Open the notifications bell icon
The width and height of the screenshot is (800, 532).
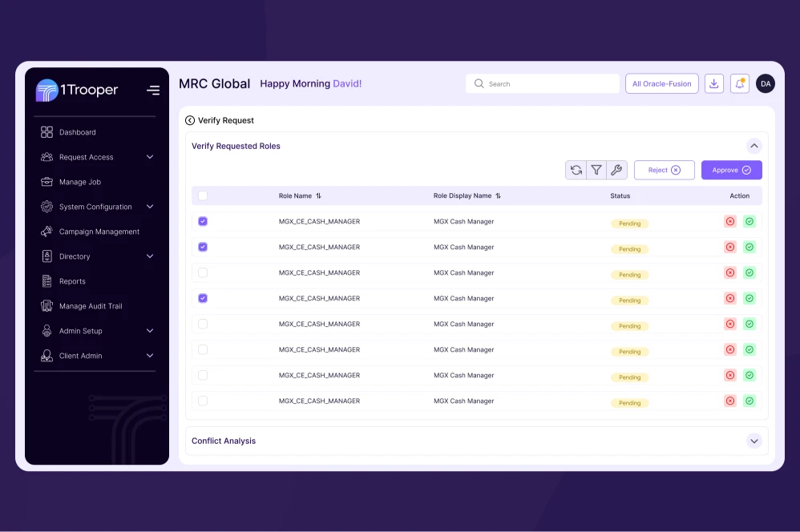tap(740, 83)
